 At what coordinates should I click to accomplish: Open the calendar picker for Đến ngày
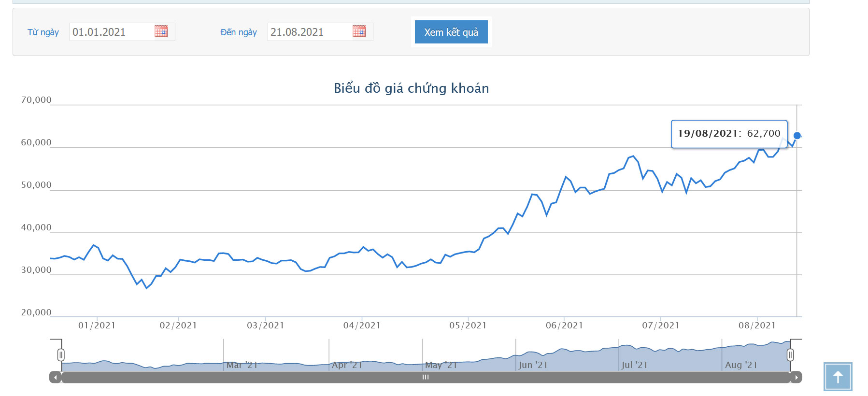click(x=359, y=31)
